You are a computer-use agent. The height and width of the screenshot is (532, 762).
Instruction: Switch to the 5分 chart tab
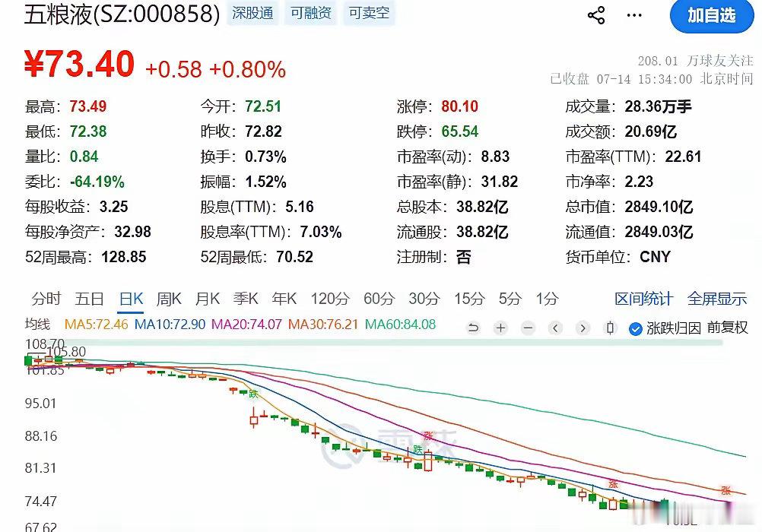pos(510,299)
